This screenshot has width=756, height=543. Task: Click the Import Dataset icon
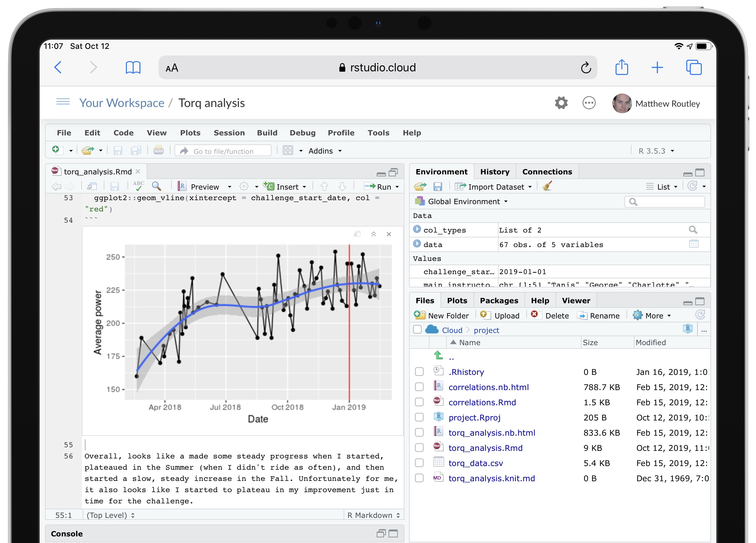point(491,186)
